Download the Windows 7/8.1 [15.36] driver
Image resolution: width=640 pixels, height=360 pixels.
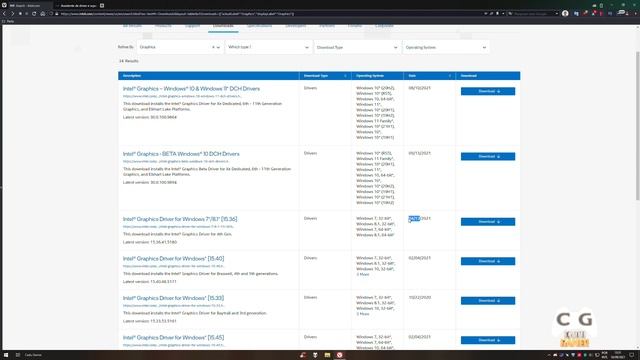(488, 222)
